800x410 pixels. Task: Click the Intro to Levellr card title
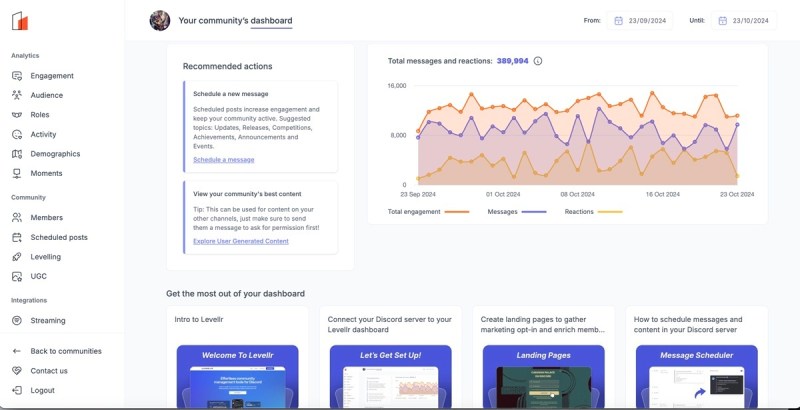point(198,320)
